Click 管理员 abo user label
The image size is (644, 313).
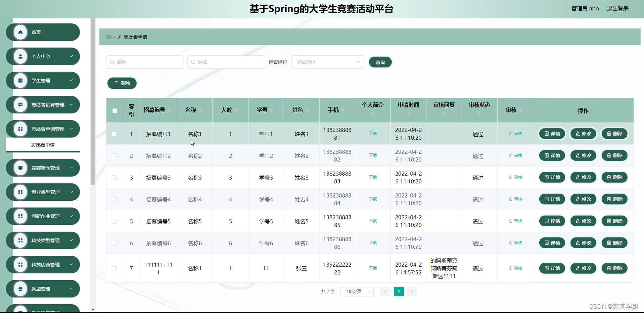pyautogui.click(x=585, y=9)
